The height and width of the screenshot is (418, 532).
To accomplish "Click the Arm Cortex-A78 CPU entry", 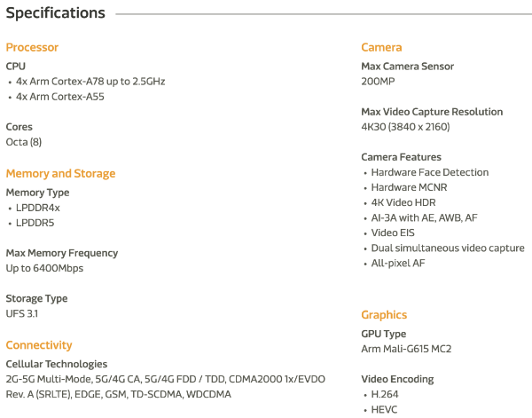I will [x=90, y=81].
